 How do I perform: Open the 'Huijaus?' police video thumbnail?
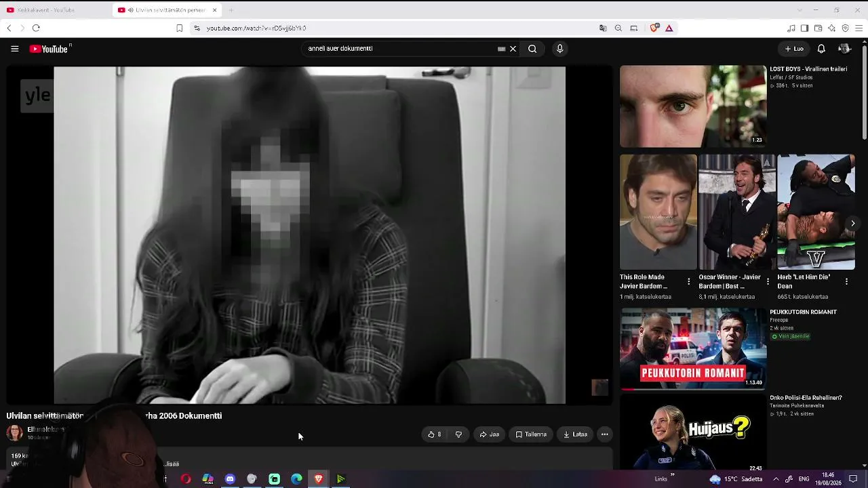pyautogui.click(x=693, y=432)
